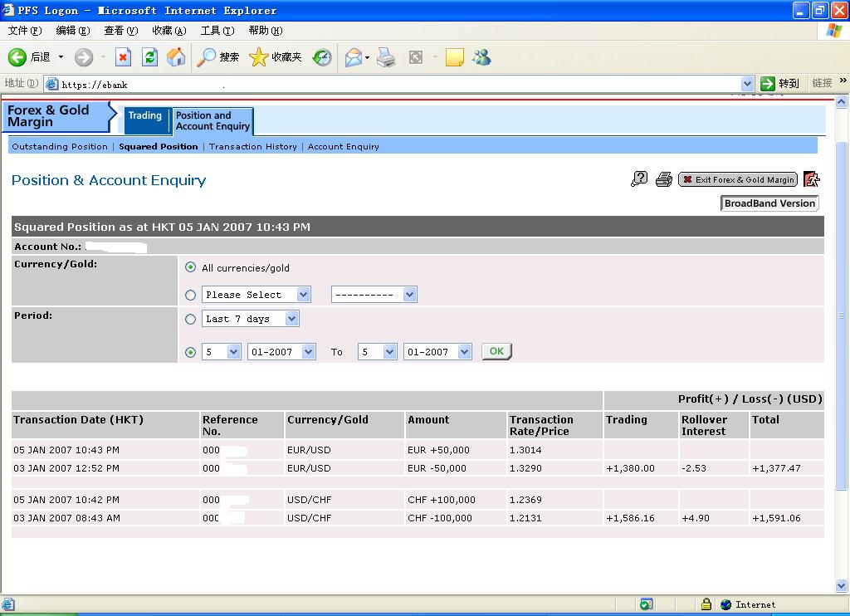Select All currencies/gold radio button

(191, 267)
